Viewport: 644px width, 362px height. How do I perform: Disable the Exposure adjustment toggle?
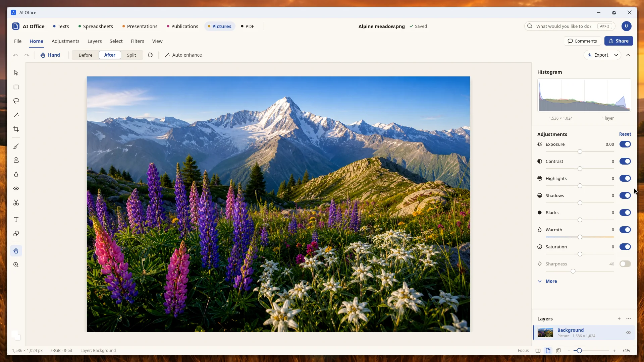625,144
